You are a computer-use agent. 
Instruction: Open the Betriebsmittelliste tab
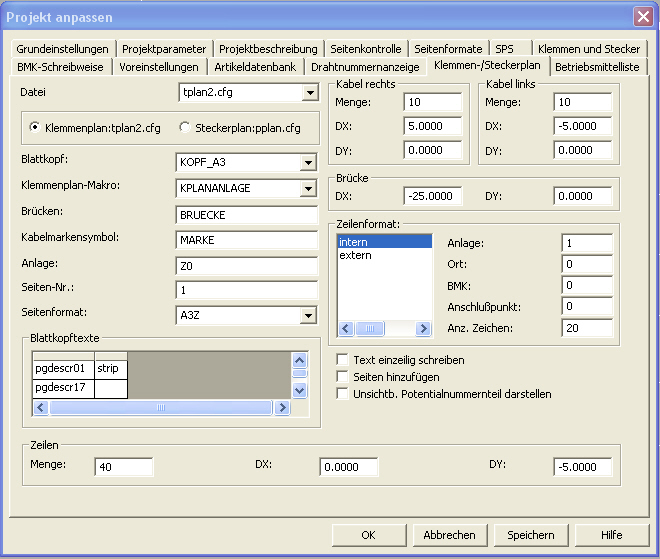pyautogui.click(x=597, y=67)
